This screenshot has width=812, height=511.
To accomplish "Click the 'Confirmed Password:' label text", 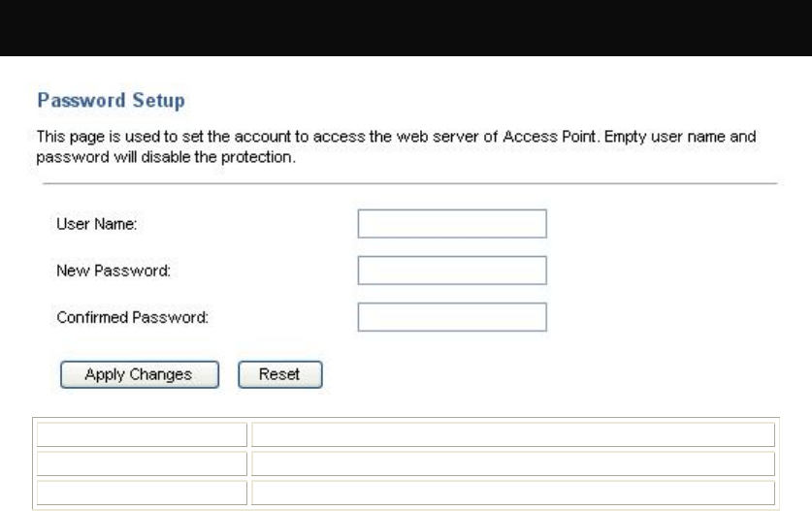I will point(133,317).
